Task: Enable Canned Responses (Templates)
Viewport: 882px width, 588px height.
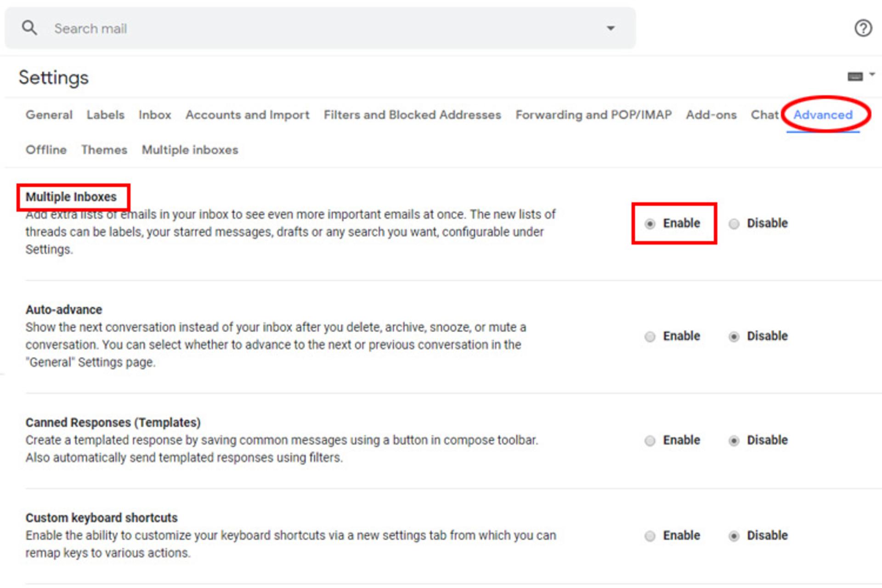Action: (650, 441)
